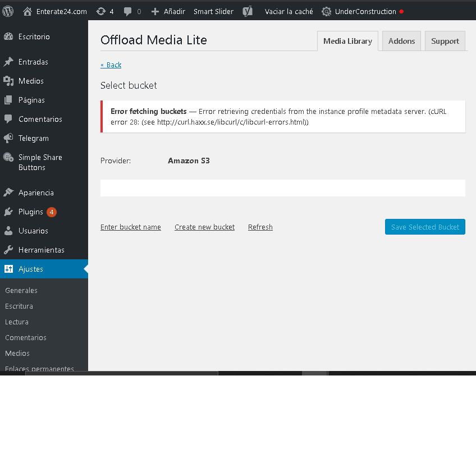The width and height of the screenshot is (476, 449).
Task: Open Lectura settings submenu item
Action: (17, 322)
